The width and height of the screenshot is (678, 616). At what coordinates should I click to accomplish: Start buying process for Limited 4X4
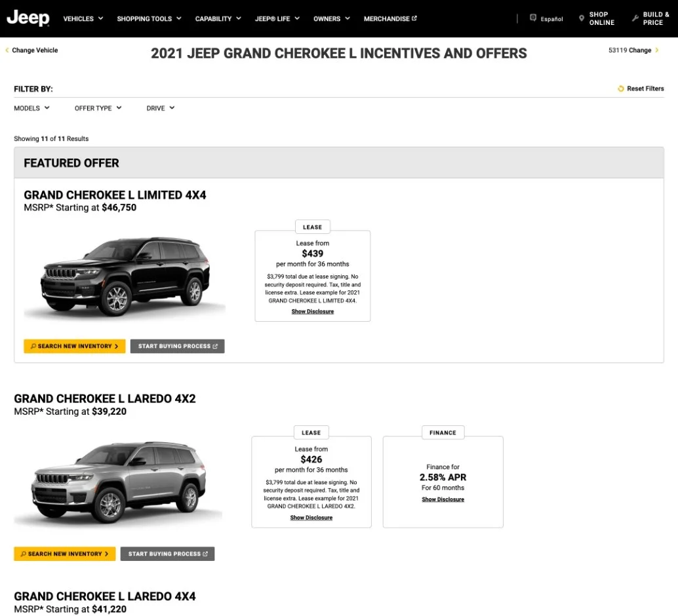click(177, 346)
